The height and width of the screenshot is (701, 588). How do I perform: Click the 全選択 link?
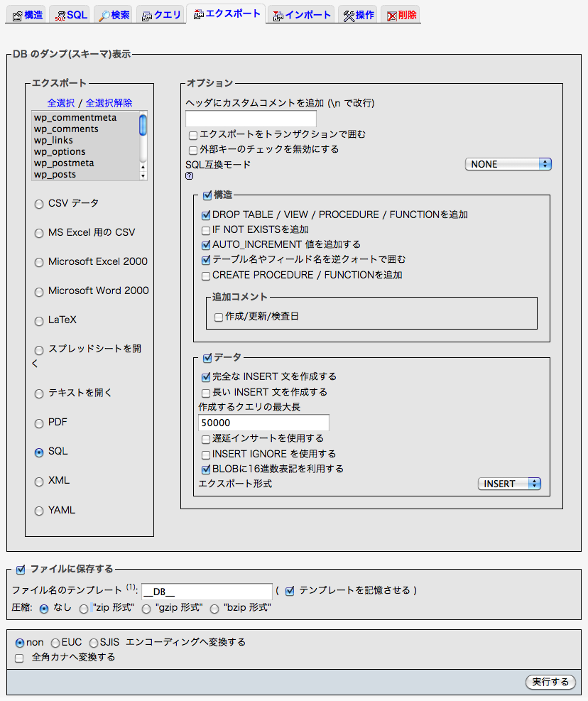60,103
